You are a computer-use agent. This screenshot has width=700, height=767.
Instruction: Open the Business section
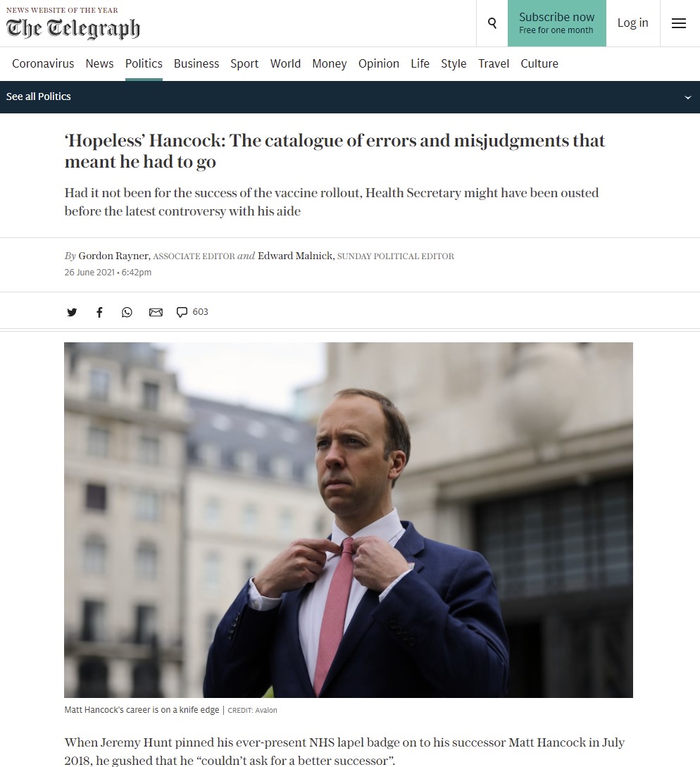tap(196, 63)
